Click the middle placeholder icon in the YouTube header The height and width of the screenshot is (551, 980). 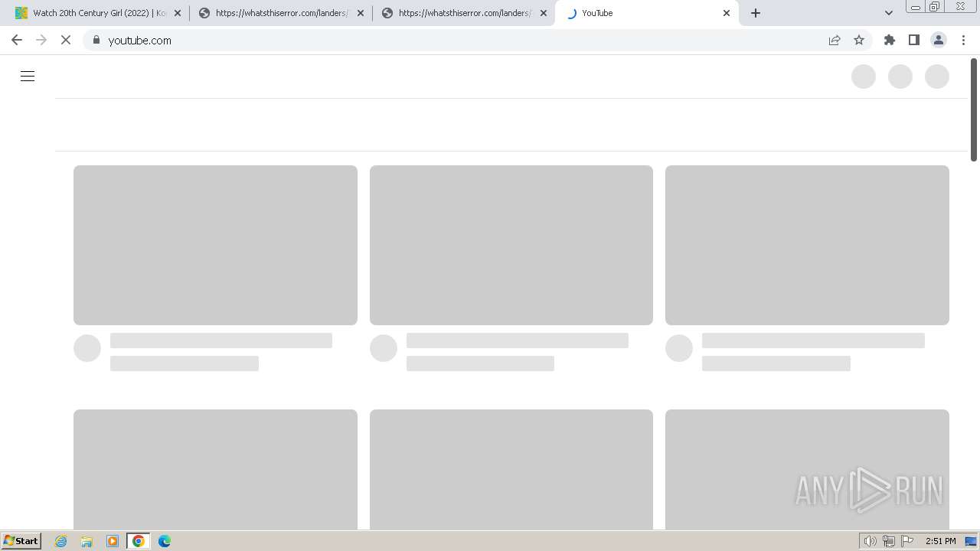(x=900, y=77)
